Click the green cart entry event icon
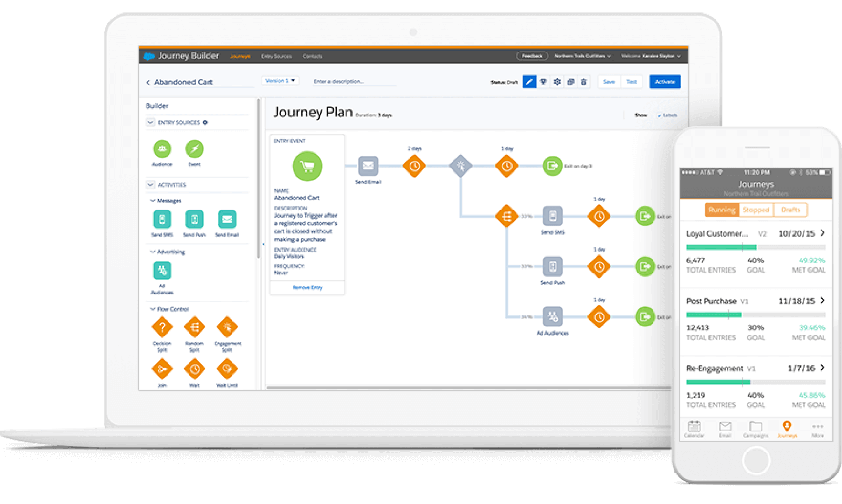 [x=307, y=166]
